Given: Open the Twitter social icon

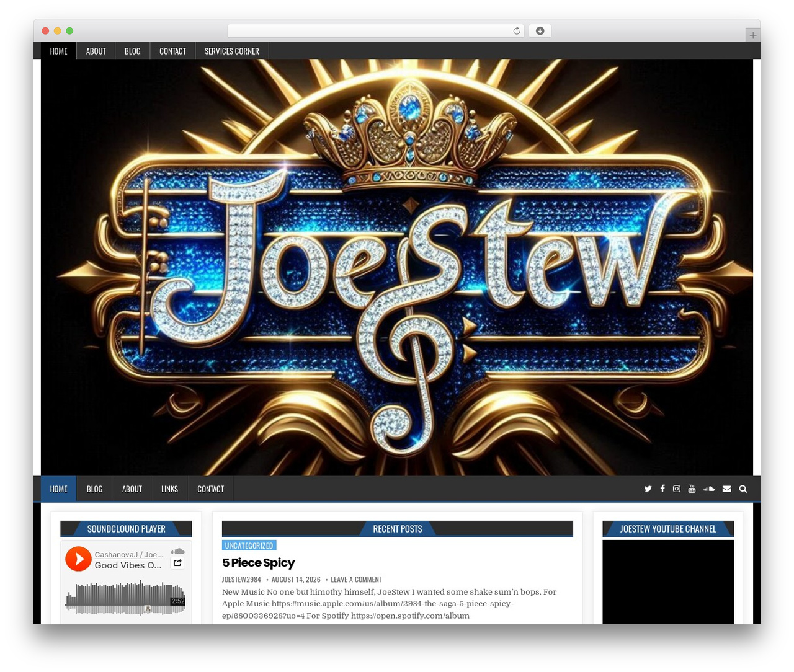Looking at the screenshot, I should click(648, 489).
